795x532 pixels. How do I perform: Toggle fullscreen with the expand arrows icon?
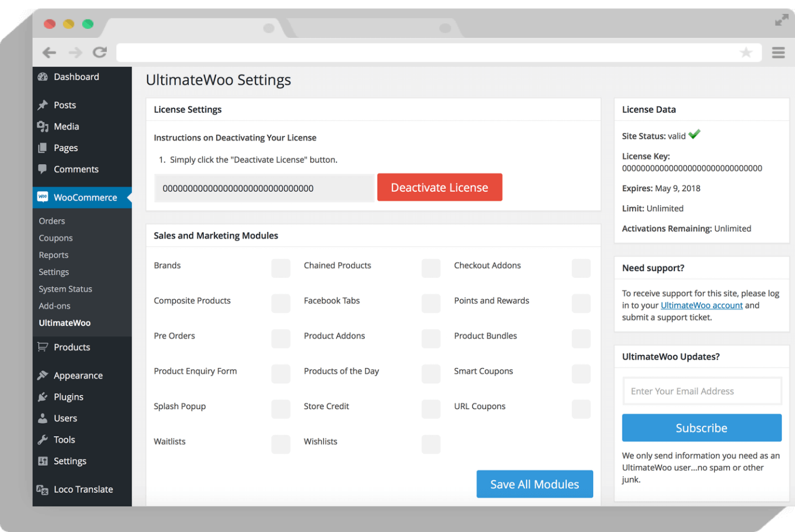tap(782, 20)
